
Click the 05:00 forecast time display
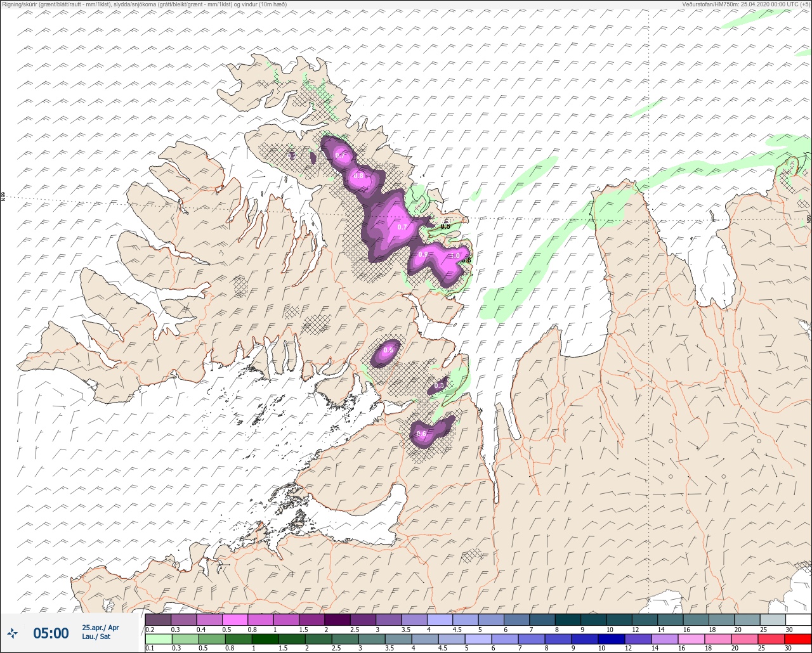pos(51,633)
